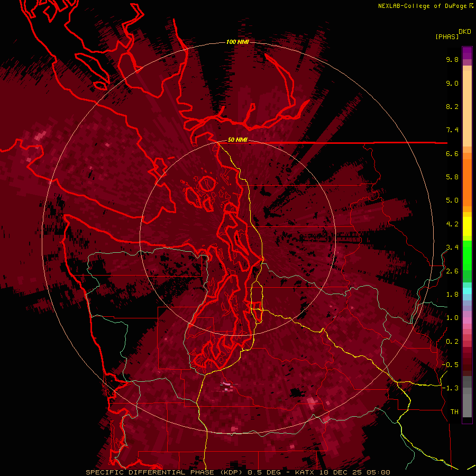Click the 100 NMI range ring label
The image size is (476, 476).
pos(237,42)
